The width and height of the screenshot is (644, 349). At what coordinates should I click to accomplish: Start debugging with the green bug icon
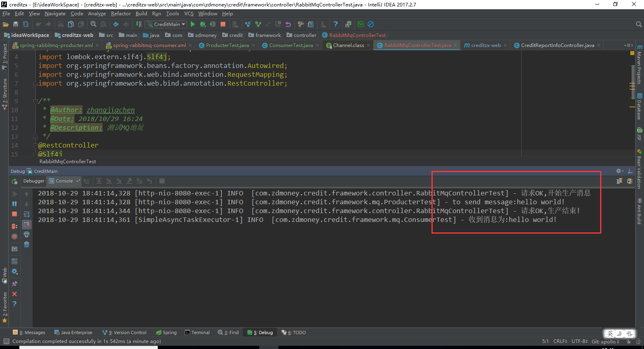(x=203, y=25)
